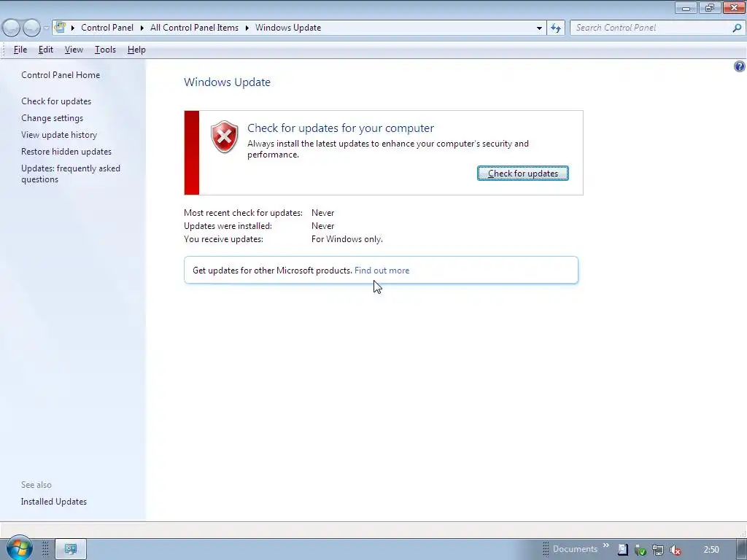
Task: Open the Edit menu
Action: (46, 50)
